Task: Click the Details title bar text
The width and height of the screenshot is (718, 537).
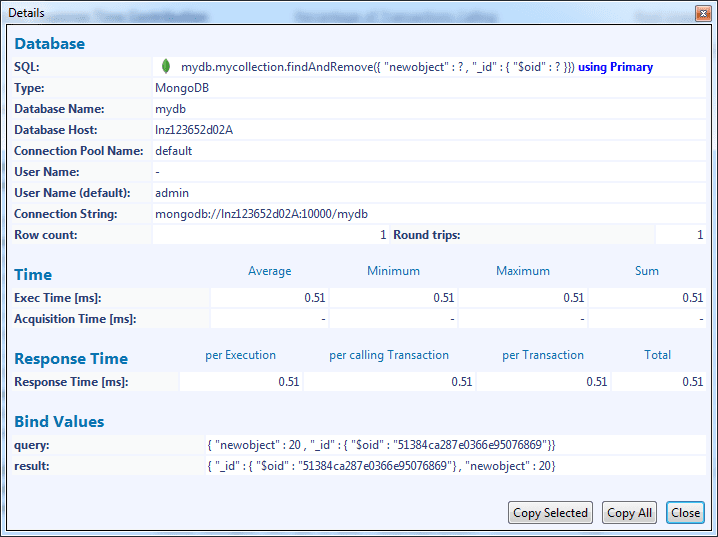Action: pos(26,13)
